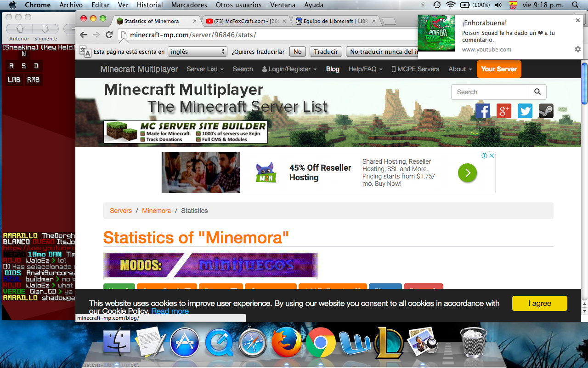Accept cookies with I agree button
588x368 pixels.
click(x=540, y=303)
